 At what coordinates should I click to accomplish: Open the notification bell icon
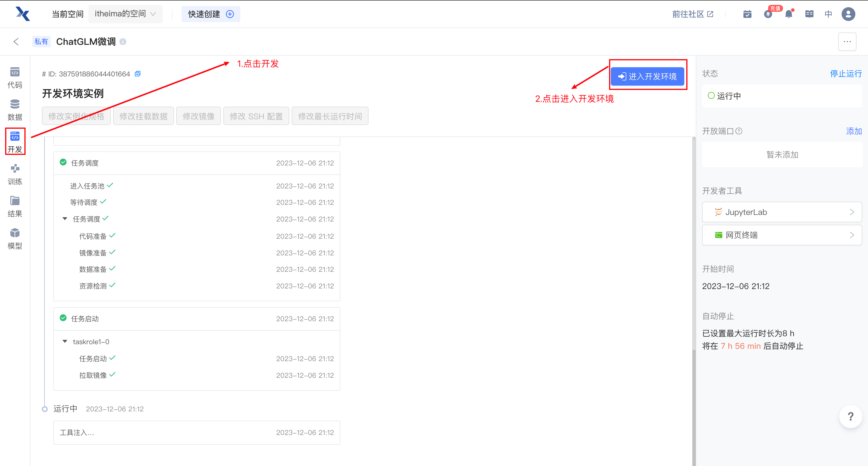coord(788,14)
